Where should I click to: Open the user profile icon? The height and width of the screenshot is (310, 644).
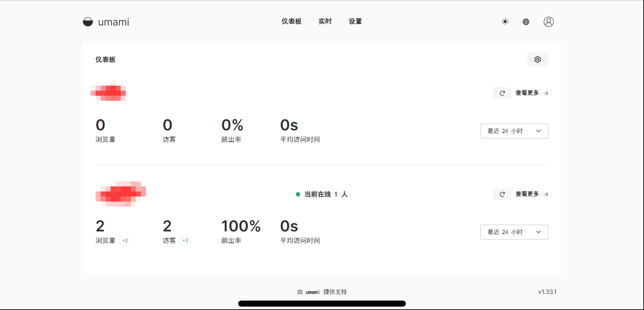549,22
